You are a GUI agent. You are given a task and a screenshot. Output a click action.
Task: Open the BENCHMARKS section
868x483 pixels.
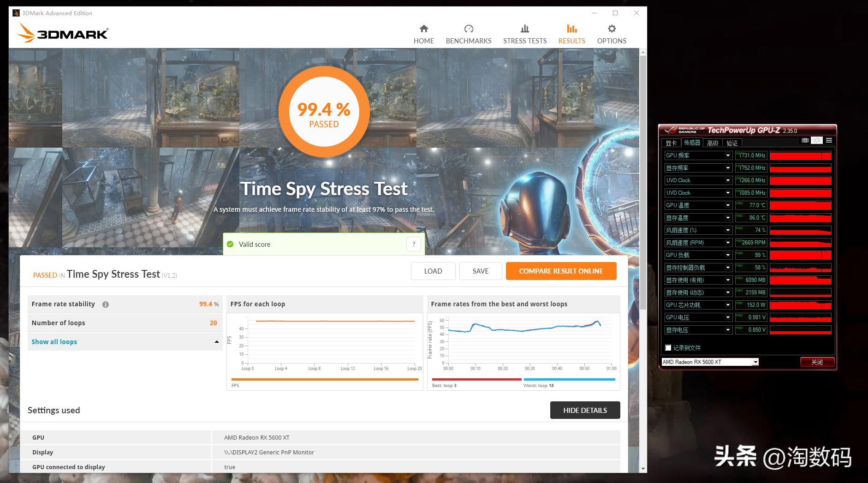(469, 35)
